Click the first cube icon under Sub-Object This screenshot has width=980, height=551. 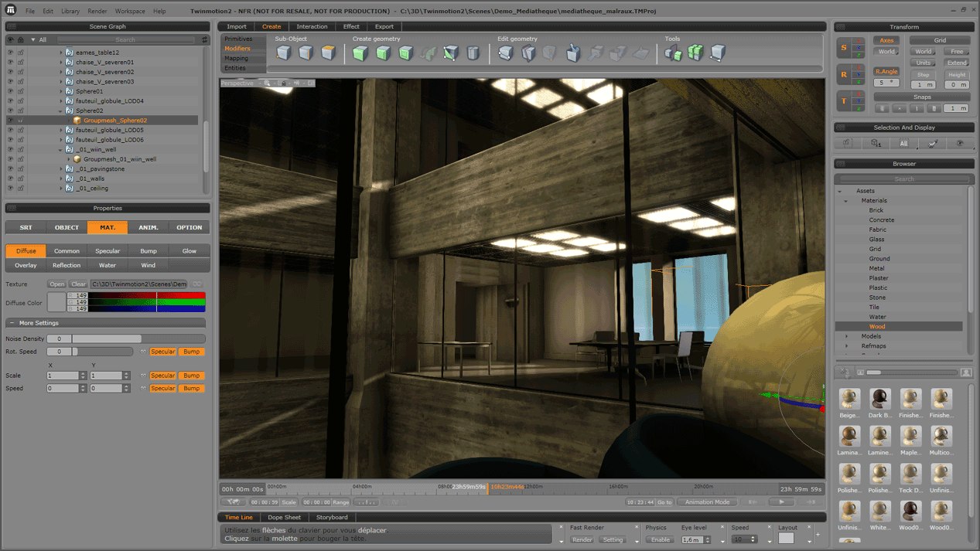(x=283, y=53)
